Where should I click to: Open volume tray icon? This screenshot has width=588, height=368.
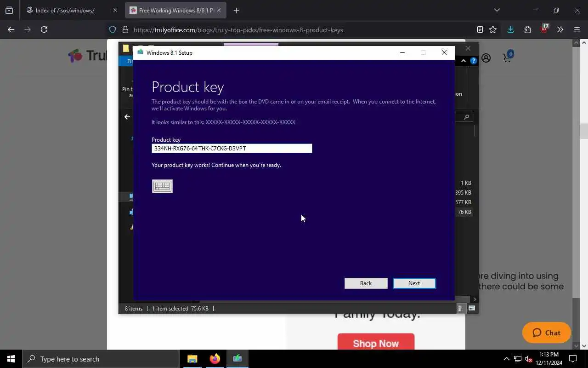529,359
